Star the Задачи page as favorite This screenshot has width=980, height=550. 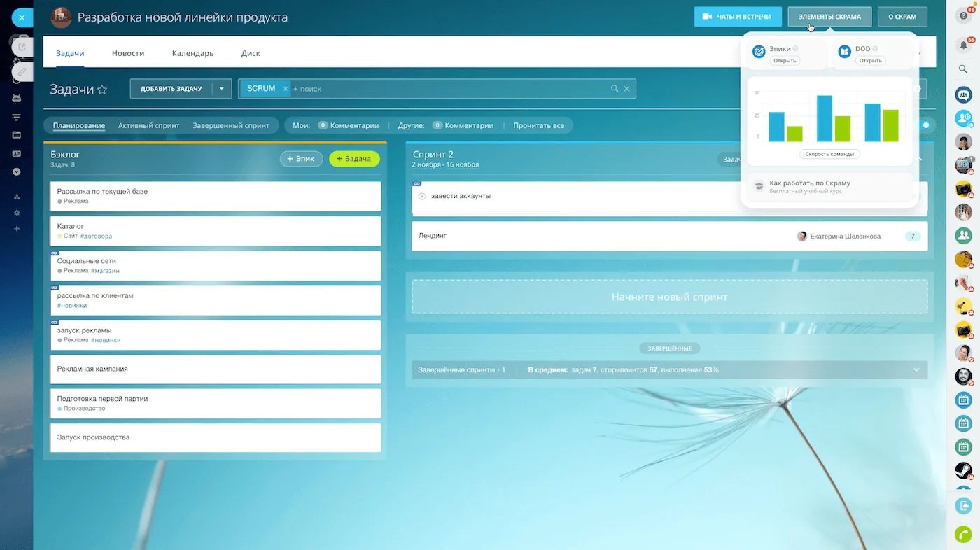(x=102, y=90)
